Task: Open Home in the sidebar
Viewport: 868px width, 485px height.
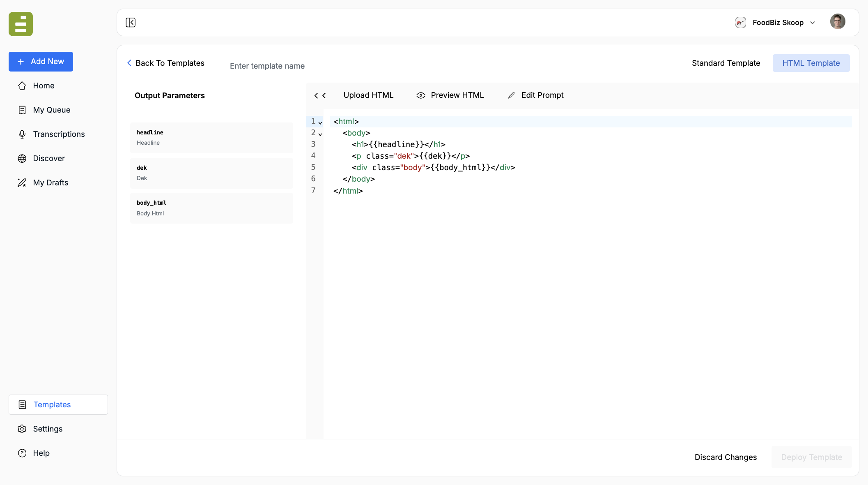Action: coord(58,86)
